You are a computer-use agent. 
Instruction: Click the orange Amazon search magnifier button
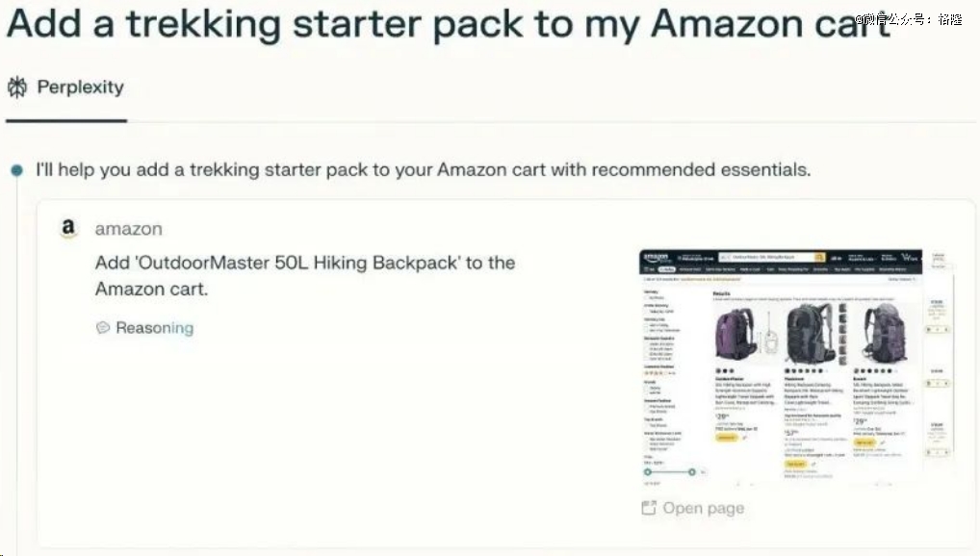[x=819, y=257]
